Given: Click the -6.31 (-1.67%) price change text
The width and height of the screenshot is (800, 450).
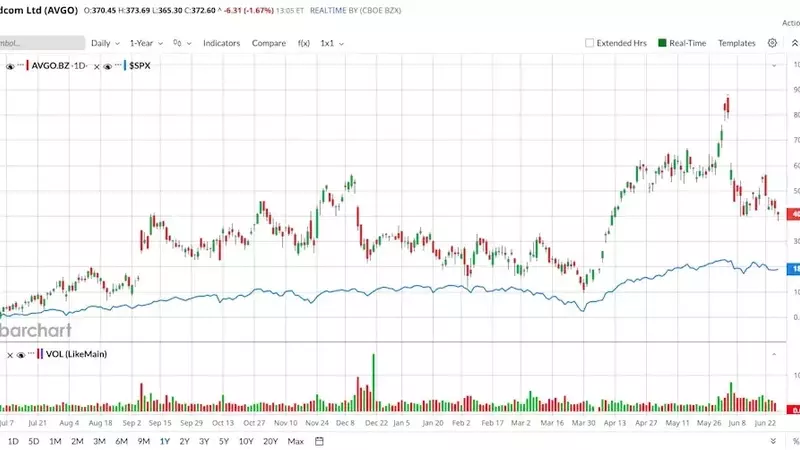Looking at the screenshot, I should [249, 10].
